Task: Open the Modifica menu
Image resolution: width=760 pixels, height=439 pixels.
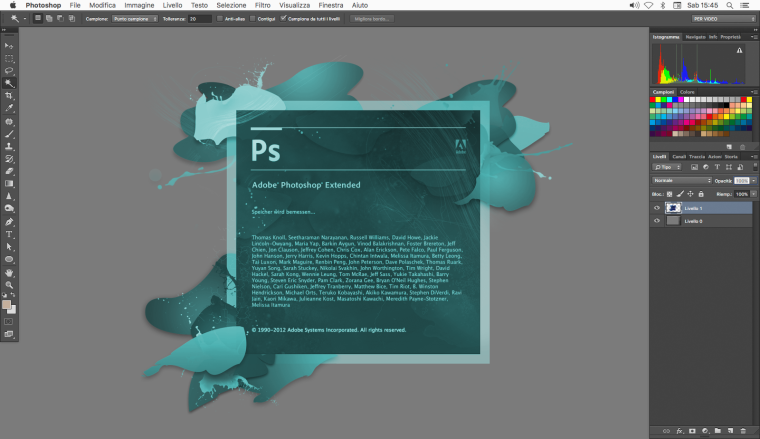Action: [102, 5]
